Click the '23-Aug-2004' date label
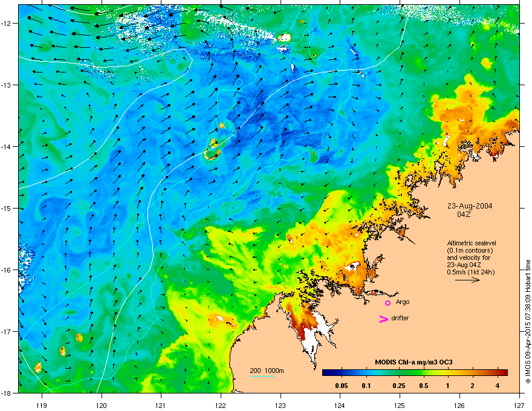The width and height of the screenshot is (532, 411). point(470,206)
